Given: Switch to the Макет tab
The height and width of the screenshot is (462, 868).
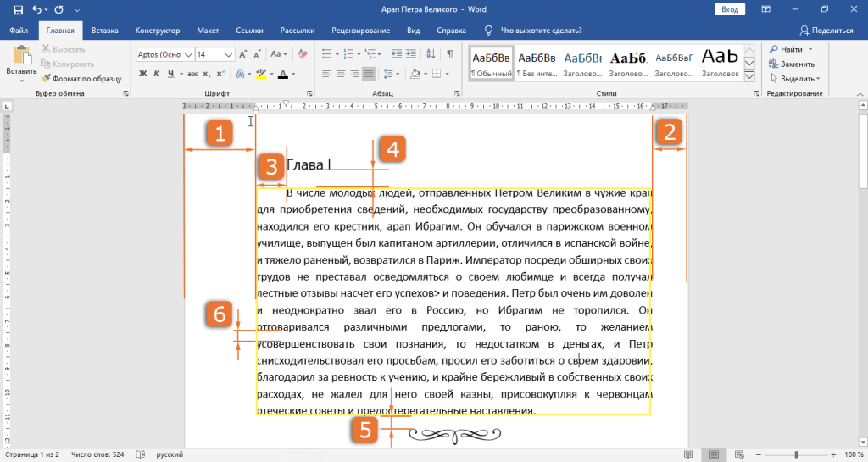Looking at the screenshot, I should 208,31.
